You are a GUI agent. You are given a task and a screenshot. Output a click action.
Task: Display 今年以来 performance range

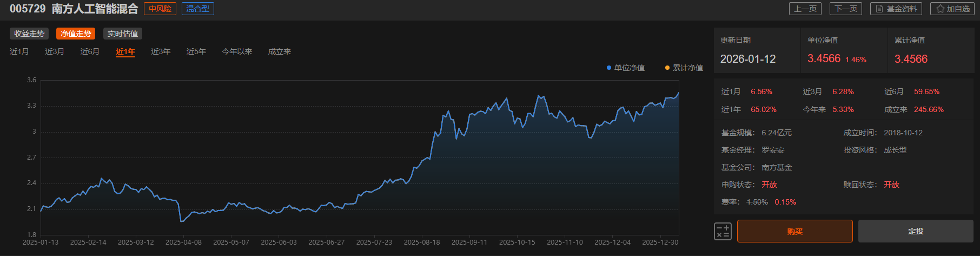237,51
